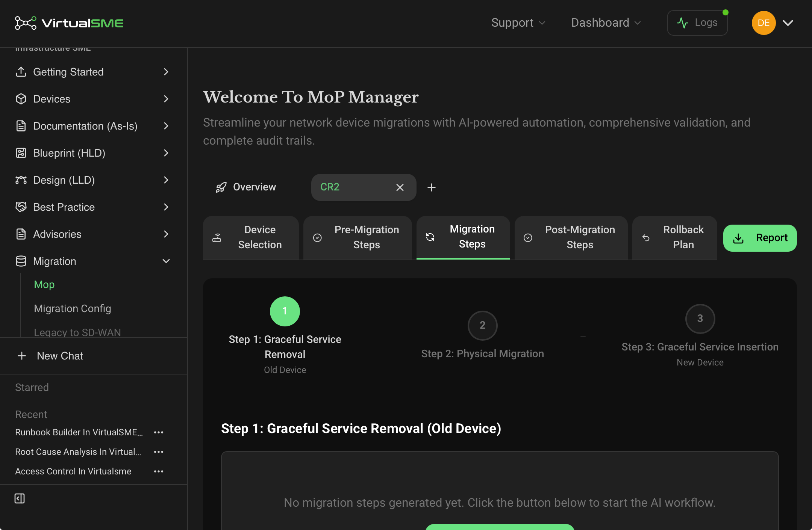Image resolution: width=812 pixels, height=530 pixels.
Task: Expand the Getting Started chevron
Action: (166, 72)
